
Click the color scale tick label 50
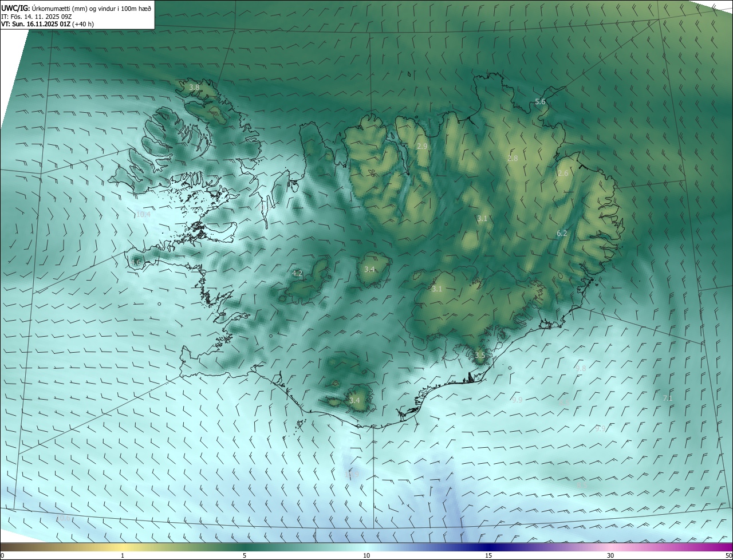[728, 555]
